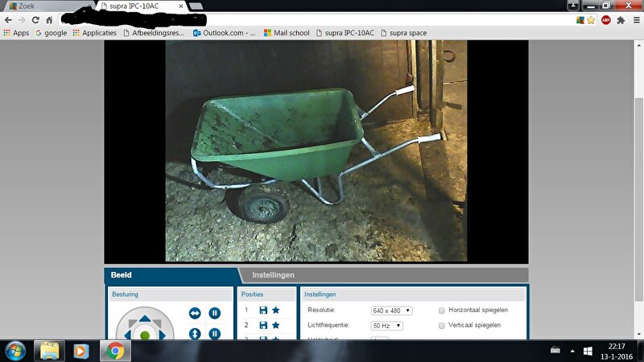Enable Horizontaal spiegelen checkbox
Image resolution: width=644 pixels, height=362 pixels.
tap(441, 311)
